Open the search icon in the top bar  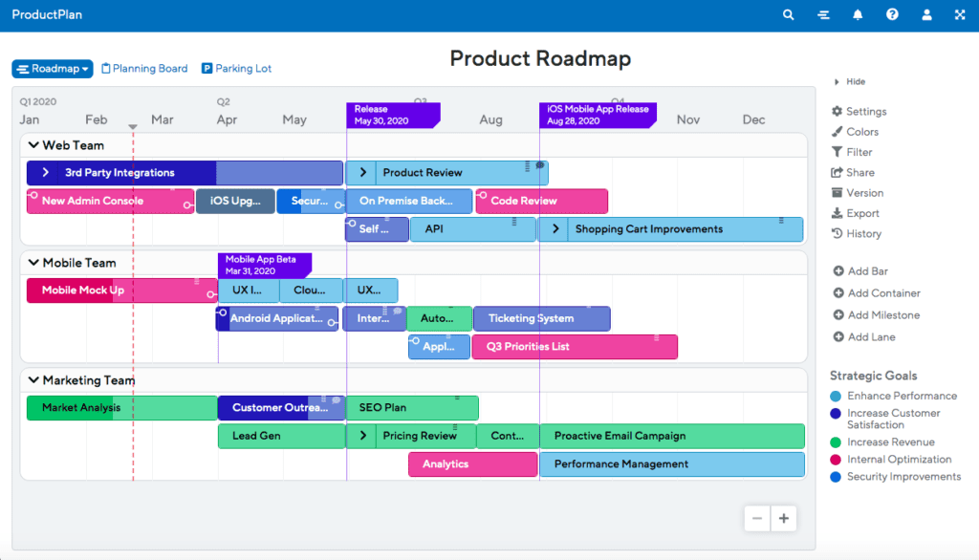788,14
